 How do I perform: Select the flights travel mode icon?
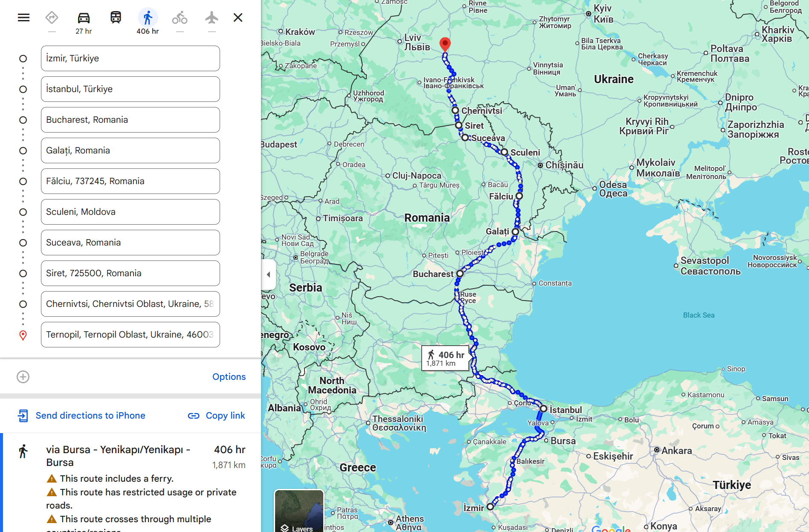(x=212, y=17)
